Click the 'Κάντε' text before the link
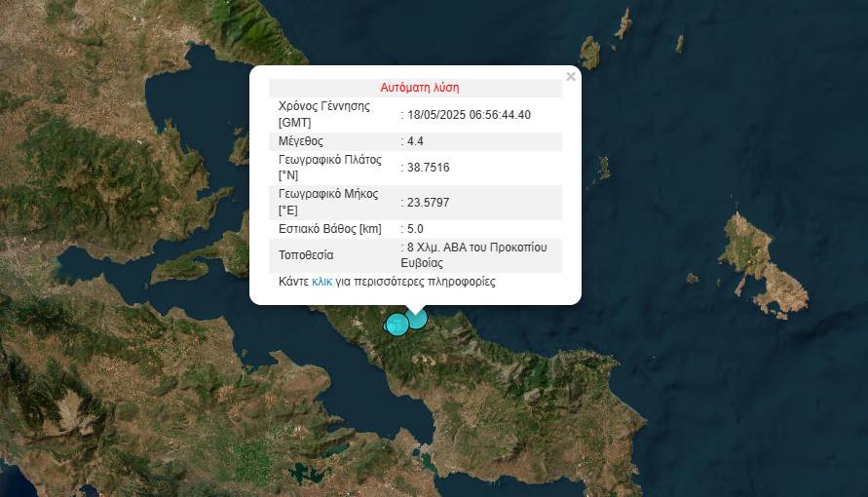The width and height of the screenshot is (868, 497). (293, 282)
